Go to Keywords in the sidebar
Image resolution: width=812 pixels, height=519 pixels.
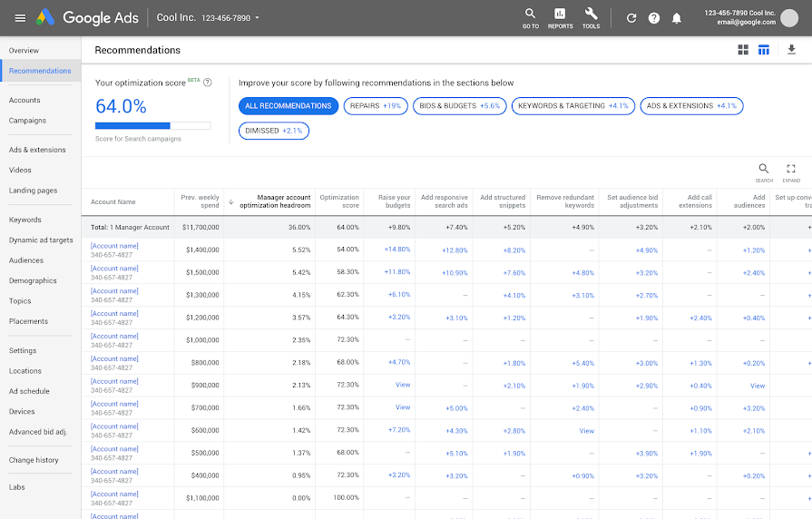tap(25, 220)
